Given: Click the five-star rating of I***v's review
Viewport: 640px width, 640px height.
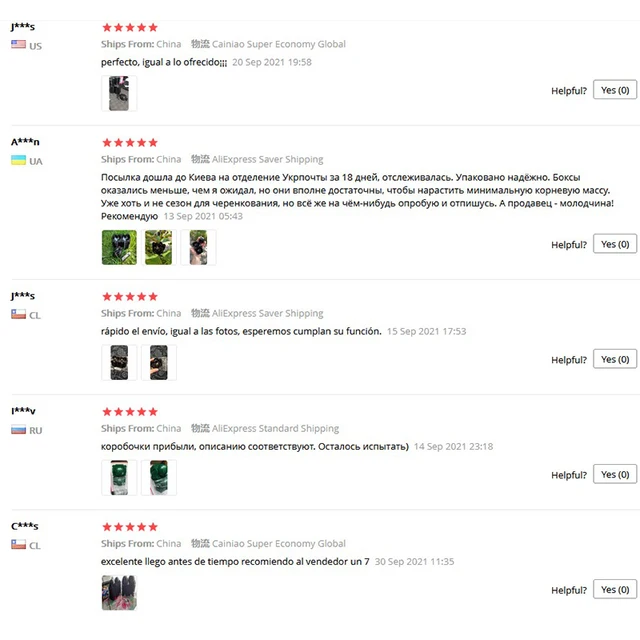Looking at the screenshot, I should 130,411.
